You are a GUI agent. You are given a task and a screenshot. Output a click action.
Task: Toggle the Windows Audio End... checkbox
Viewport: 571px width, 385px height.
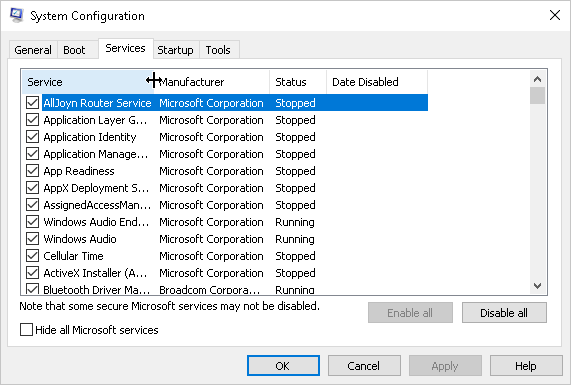[32, 222]
